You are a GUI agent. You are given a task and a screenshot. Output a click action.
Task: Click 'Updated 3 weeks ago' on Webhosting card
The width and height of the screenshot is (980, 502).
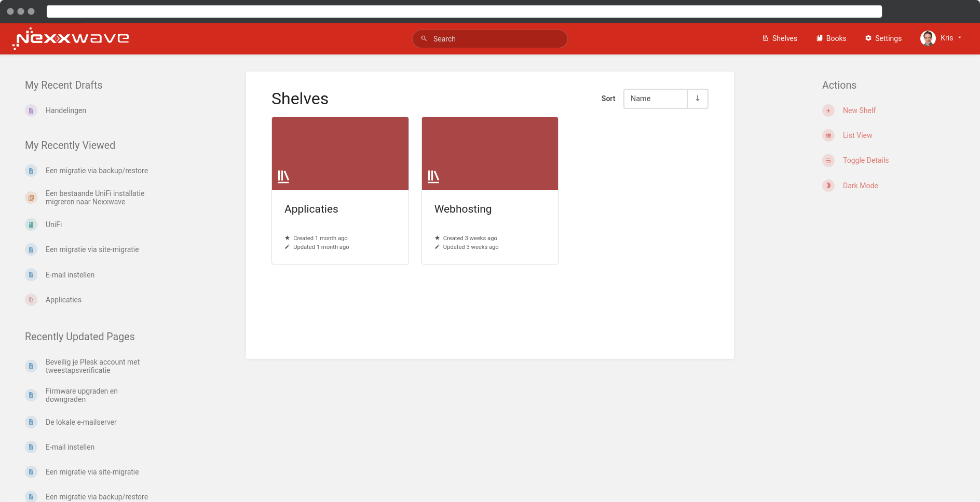(471, 247)
